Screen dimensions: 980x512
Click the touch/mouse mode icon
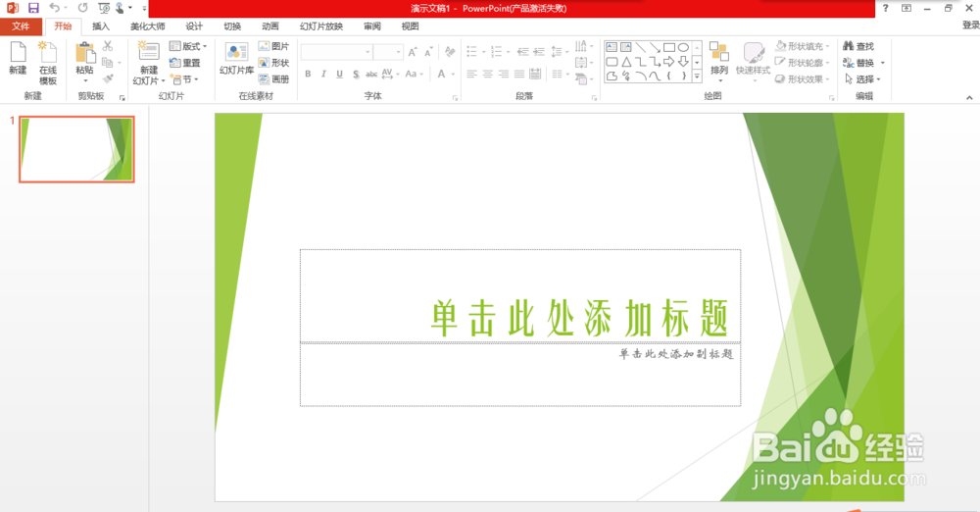(120, 8)
